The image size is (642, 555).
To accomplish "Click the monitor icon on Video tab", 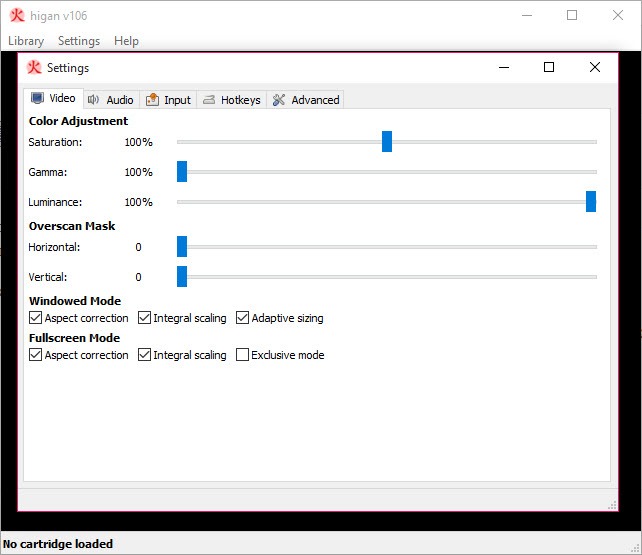I will (x=38, y=98).
